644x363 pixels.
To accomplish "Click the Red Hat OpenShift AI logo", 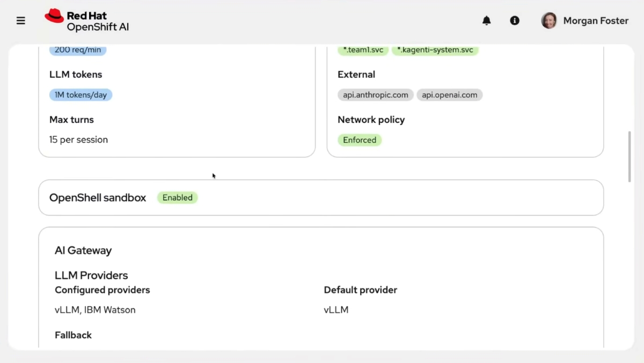I will tap(87, 20).
